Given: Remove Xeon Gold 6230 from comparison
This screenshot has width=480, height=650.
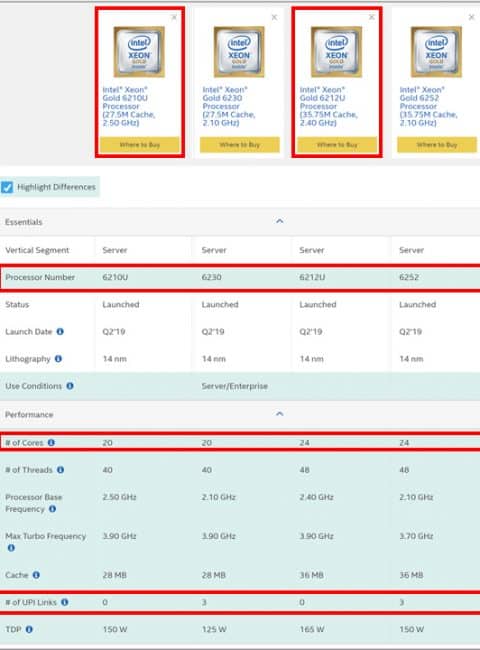Looking at the screenshot, I should coord(274,17).
